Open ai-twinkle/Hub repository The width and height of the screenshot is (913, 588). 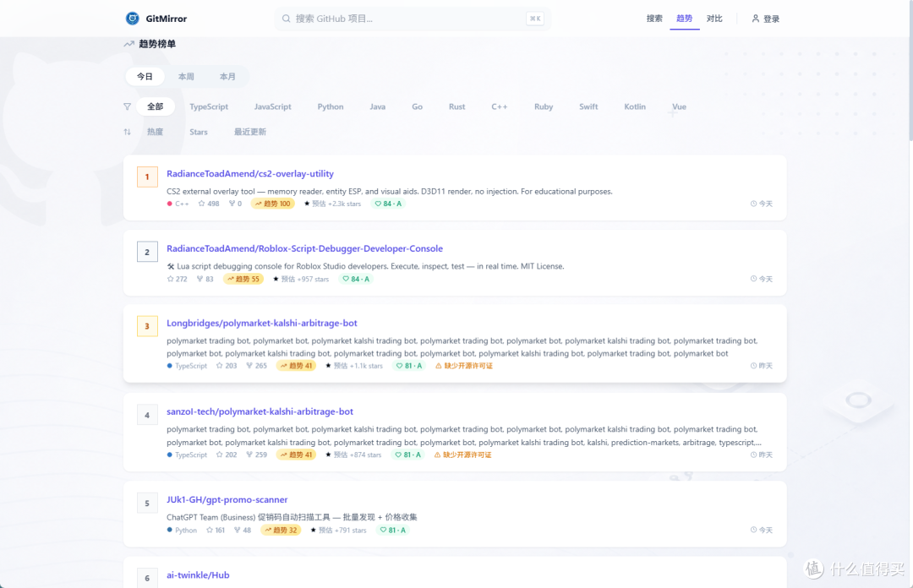point(198,575)
